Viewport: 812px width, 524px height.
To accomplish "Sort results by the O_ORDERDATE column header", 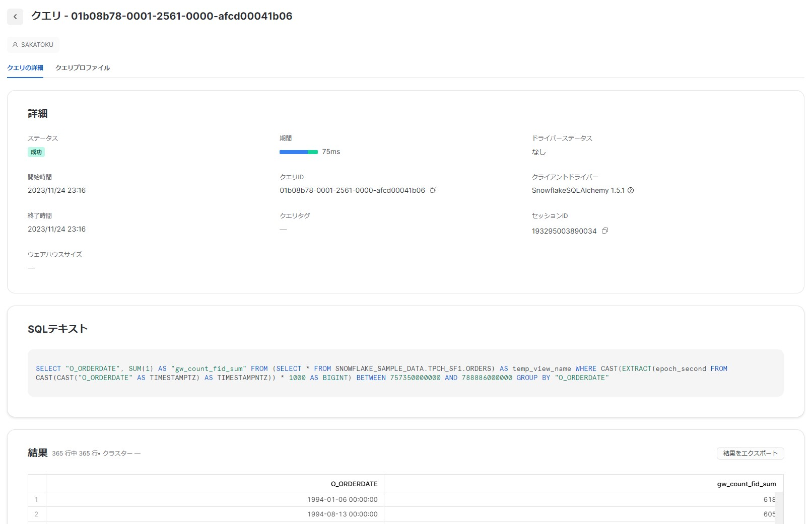I will click(x=354, y=484).
